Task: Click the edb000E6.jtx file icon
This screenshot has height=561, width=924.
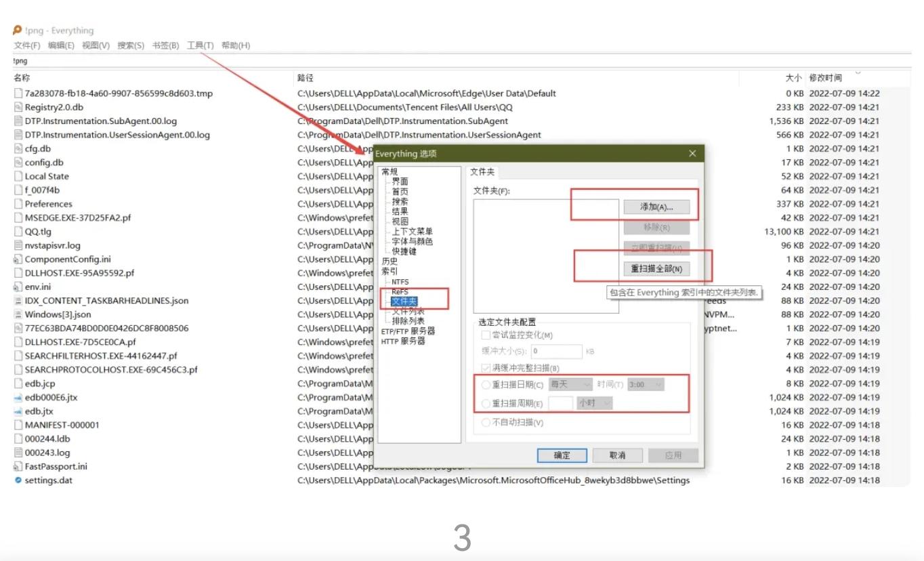Action: pos(18,397)
